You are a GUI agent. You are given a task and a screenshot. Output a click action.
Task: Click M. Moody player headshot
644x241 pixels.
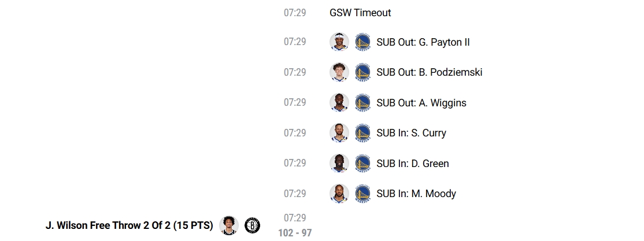(x=339, y=194)
